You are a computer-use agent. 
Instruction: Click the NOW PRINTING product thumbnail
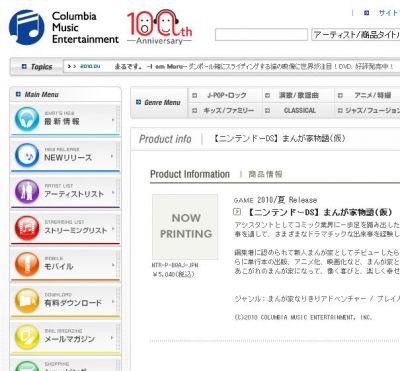coord(185,227)
